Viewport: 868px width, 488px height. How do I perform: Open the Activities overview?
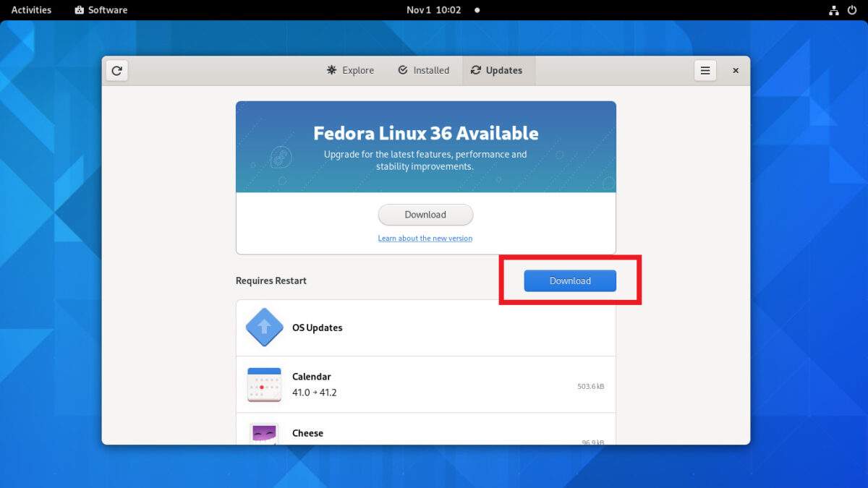coord(31,10)
